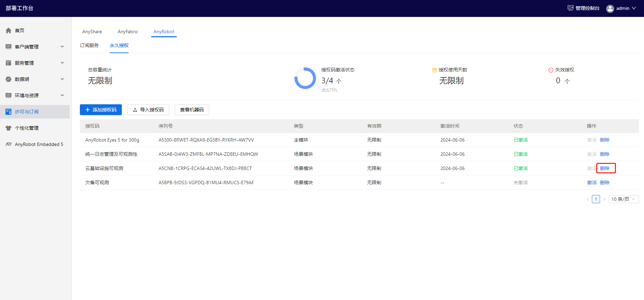Click serial number A5300-8RWET-RQXA9-EG5BY-RYKRH-AW7VV

coord(206,140)
